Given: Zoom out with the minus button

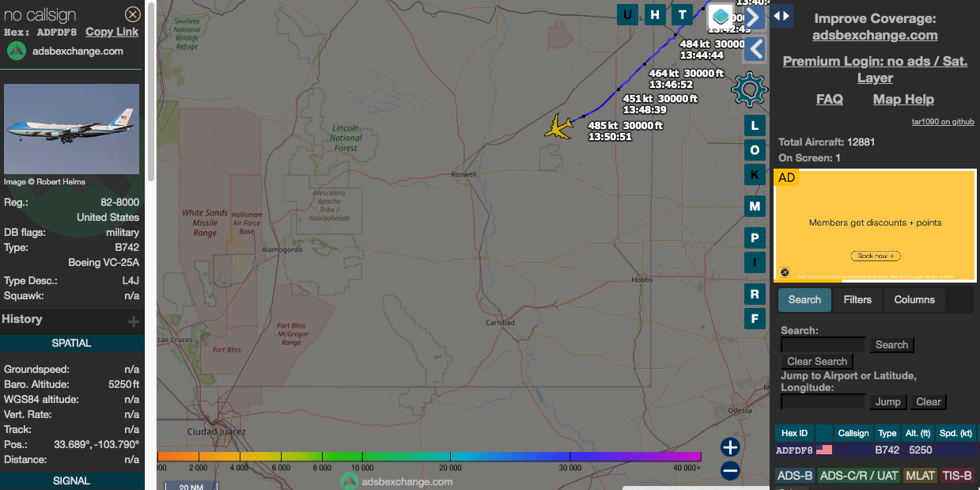Looking at the screenshot, I should tap(730, 471).
